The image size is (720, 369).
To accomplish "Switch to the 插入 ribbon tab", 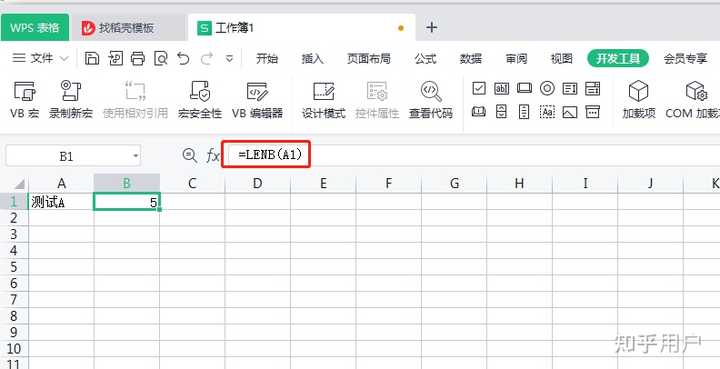I will 312,59.
